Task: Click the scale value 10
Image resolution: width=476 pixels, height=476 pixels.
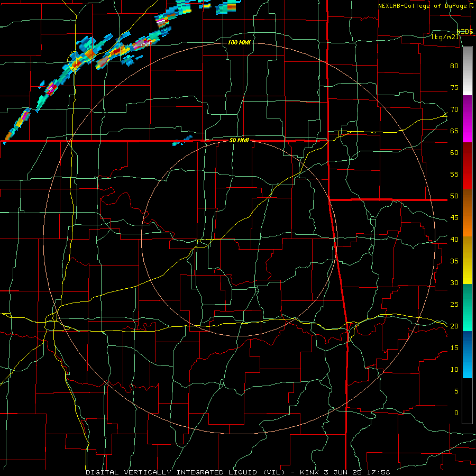Action: (x=454, y=370)
